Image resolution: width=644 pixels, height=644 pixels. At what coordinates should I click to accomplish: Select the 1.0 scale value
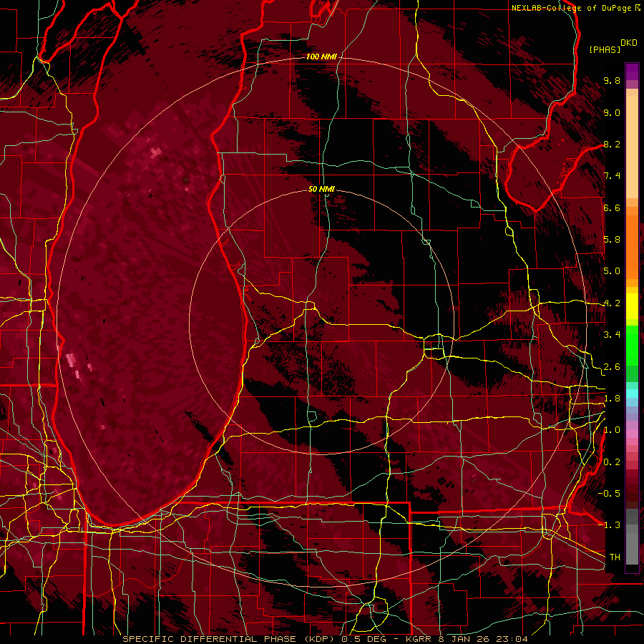[612, 430]
